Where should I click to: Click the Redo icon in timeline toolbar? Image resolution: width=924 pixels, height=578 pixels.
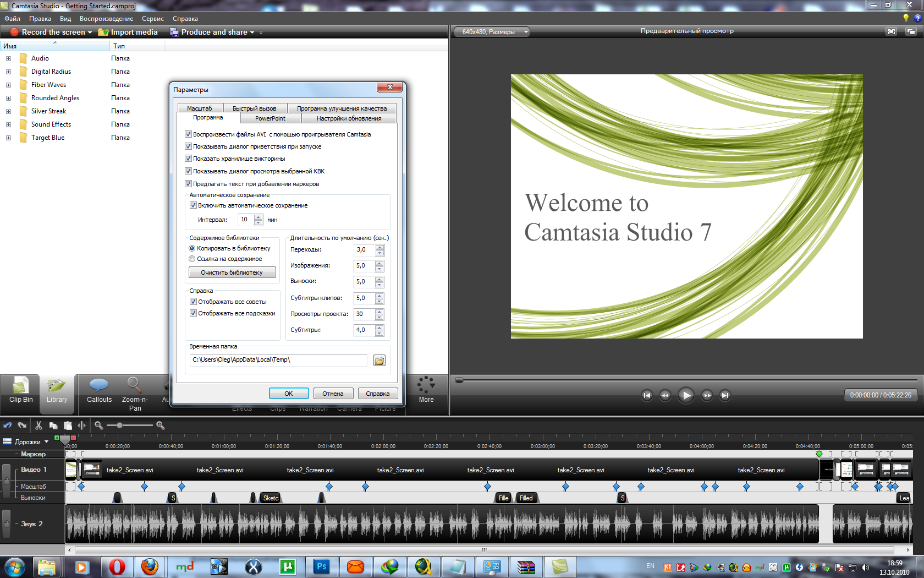pyautogui.click(x=22, y=426)
